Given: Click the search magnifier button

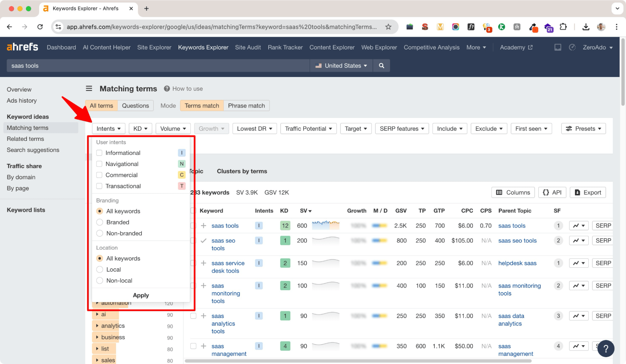Looking at the screenshot, I should pos(381,66).
